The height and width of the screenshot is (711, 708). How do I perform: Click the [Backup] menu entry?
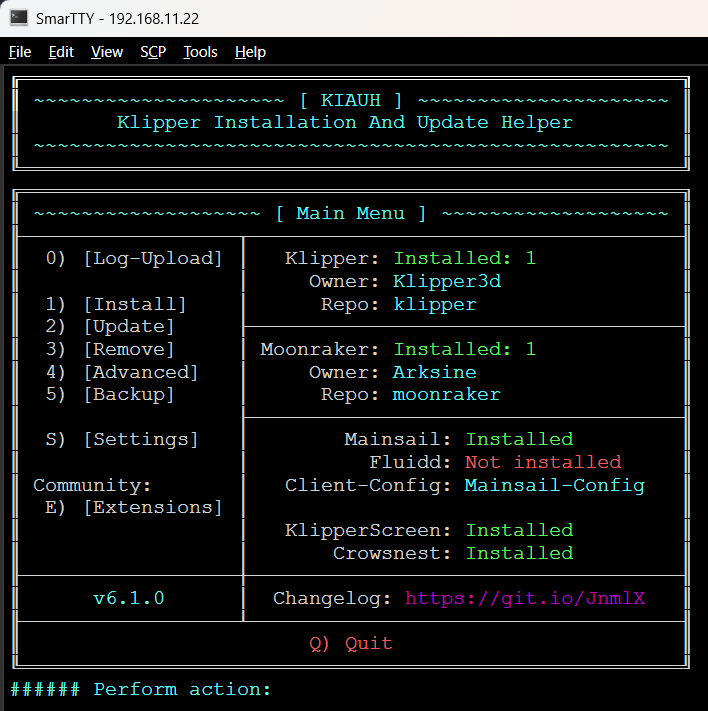pyautogui.click(x=128, y=395)
